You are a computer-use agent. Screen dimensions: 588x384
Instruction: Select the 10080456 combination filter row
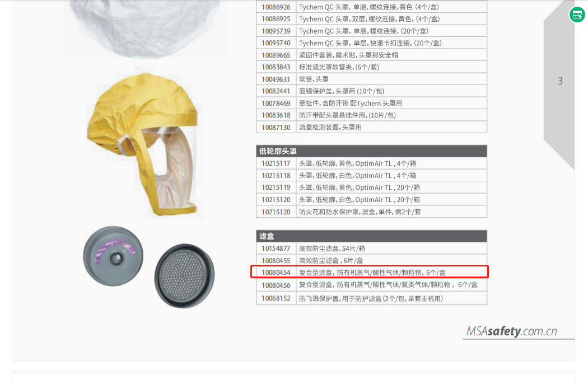tap(372, 285)
